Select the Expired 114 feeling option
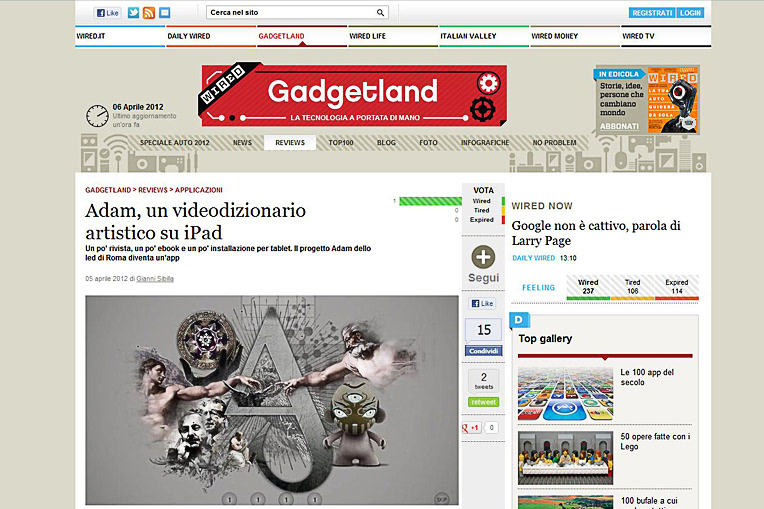 (677, 287)
